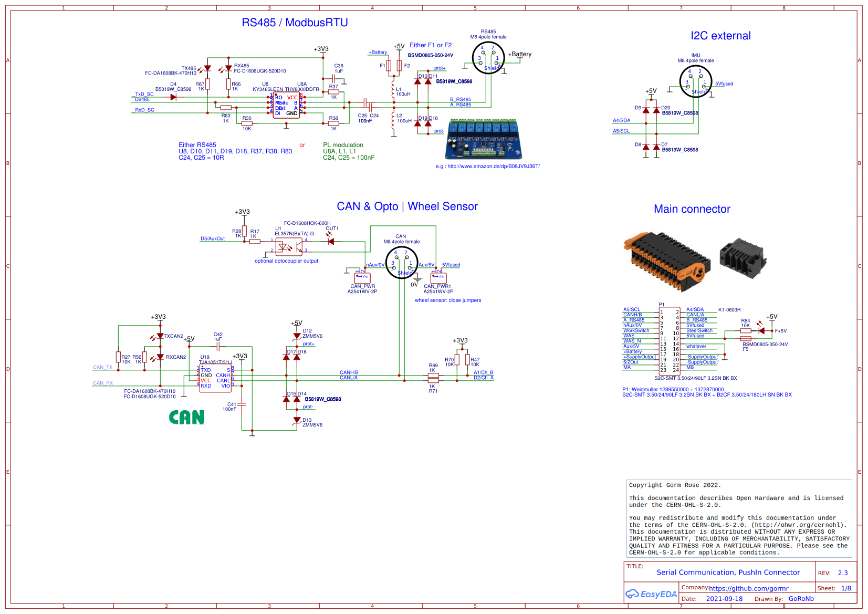The width and height of the screenshot is (868, 614).
Task: Open the Main connector section header
Action: pyautogui.click(x=692, y=209)
